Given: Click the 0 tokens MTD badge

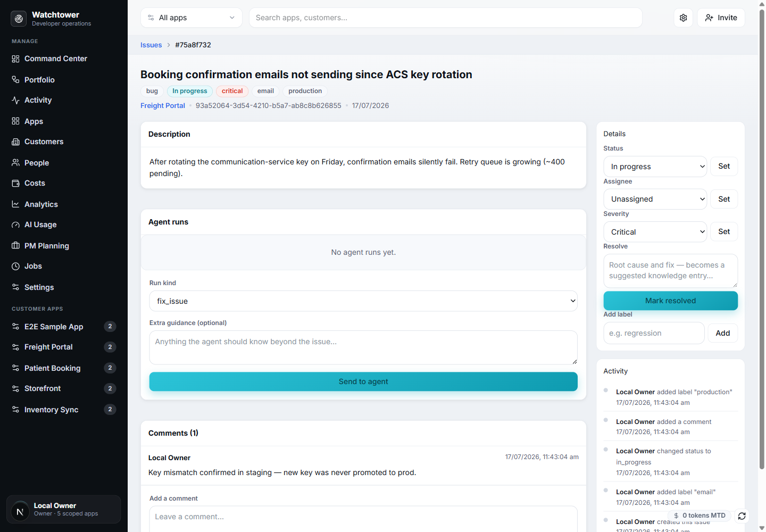Looking at the screenshot, I should click(x=700, y=516).
